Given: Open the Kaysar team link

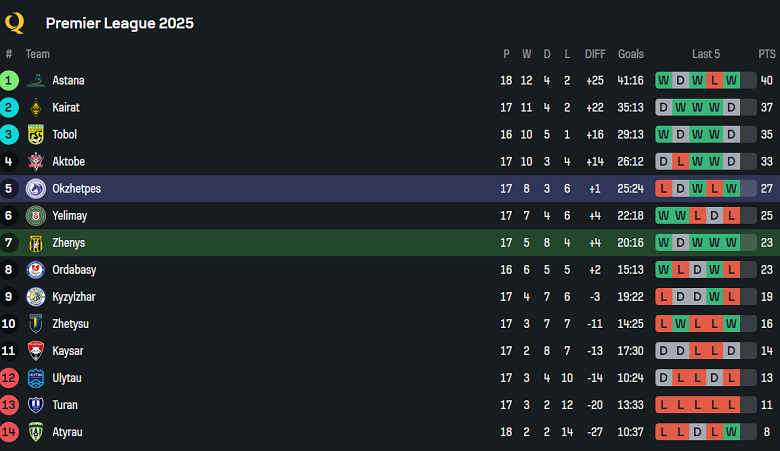Looking at the screenshot, I should (x=68, y=350).
